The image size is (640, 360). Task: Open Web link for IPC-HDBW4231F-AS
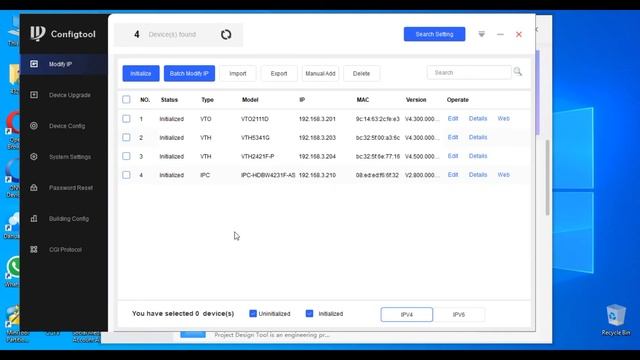tap(503, 175)
